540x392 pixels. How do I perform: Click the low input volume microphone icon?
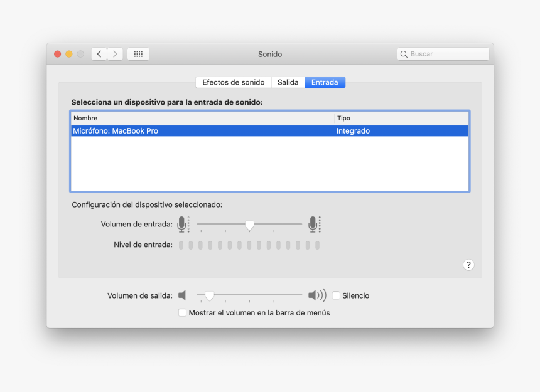183,224
